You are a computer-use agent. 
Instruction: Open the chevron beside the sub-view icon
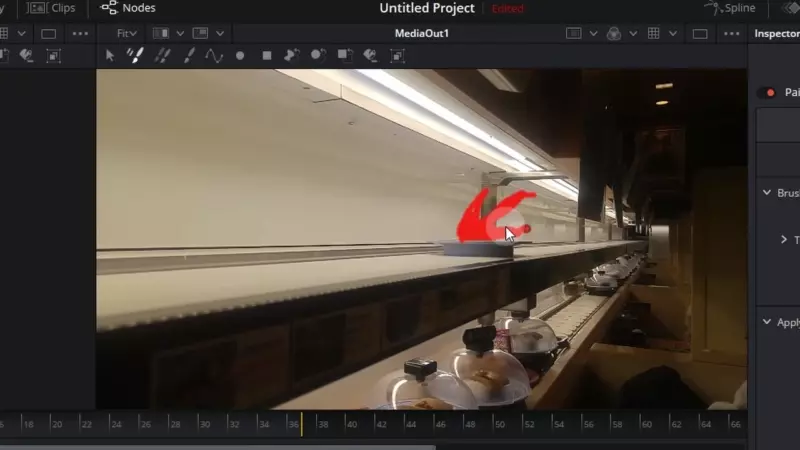(x=220, y=34)
